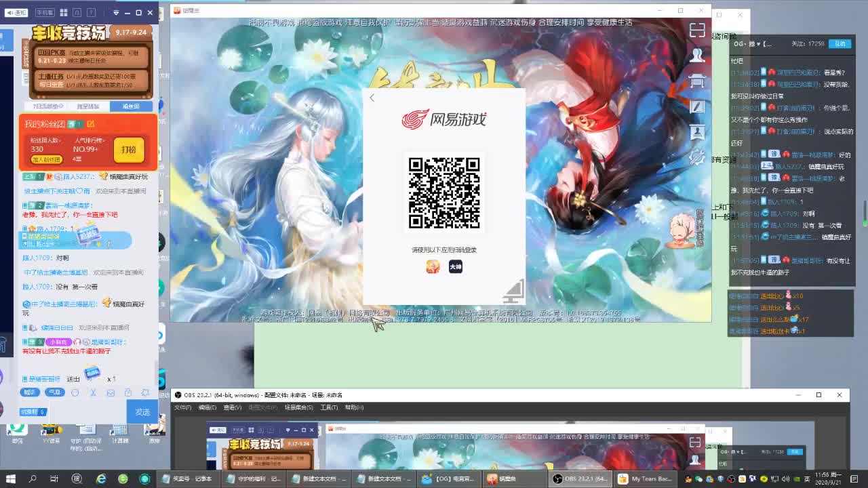Launch Internet Explorer from the taskbar

tap(101, 479)
